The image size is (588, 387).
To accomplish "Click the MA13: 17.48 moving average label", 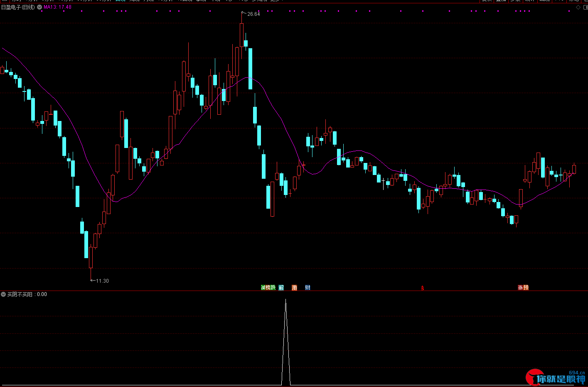I will tap(57, 7).
